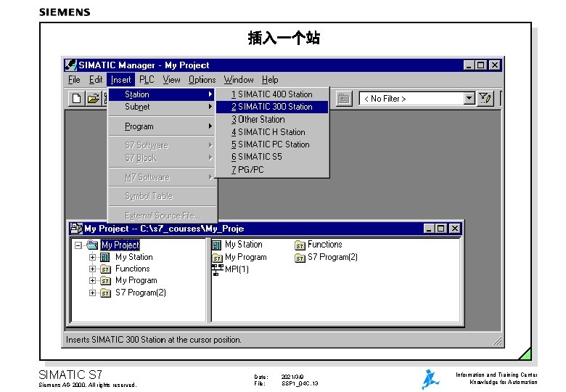Choose 2 SIMATIC 300 Station

pyautogui.click(x=272, y=107)
